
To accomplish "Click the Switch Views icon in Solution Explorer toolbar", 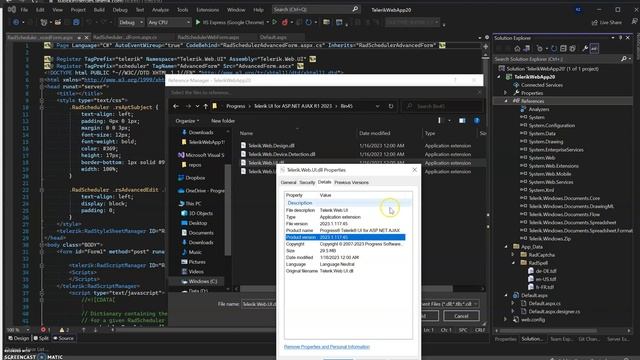I will coord(527,49).
